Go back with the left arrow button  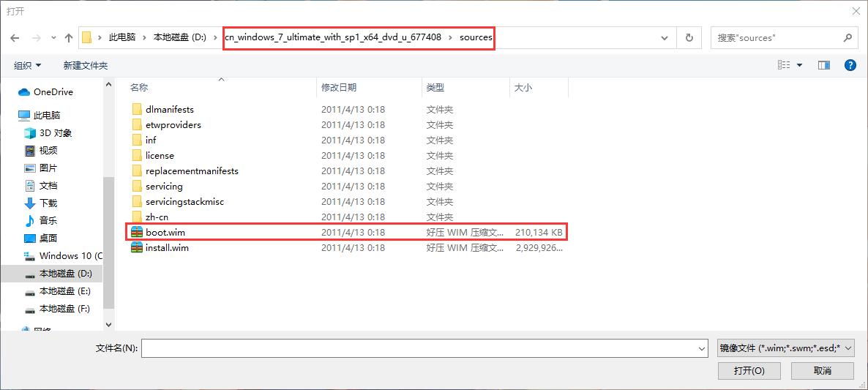[15, 37]
